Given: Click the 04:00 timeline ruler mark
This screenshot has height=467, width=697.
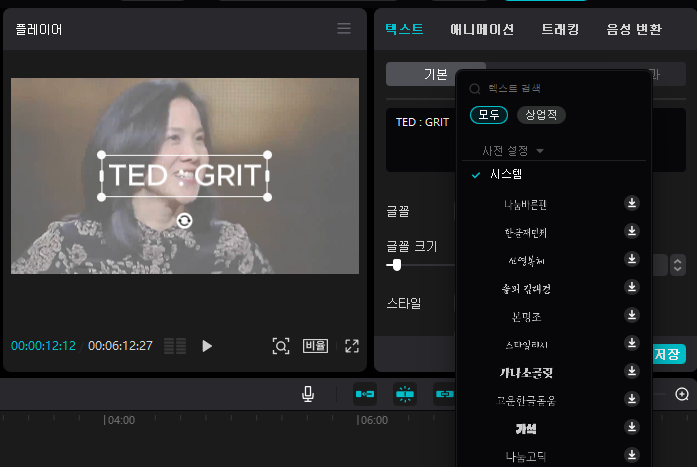Looking at the screenshot, I should [121, 420].
